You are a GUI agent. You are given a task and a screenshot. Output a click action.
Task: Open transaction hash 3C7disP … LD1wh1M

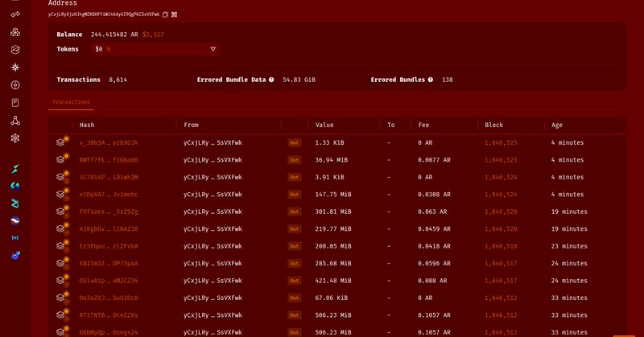(109, 177)
